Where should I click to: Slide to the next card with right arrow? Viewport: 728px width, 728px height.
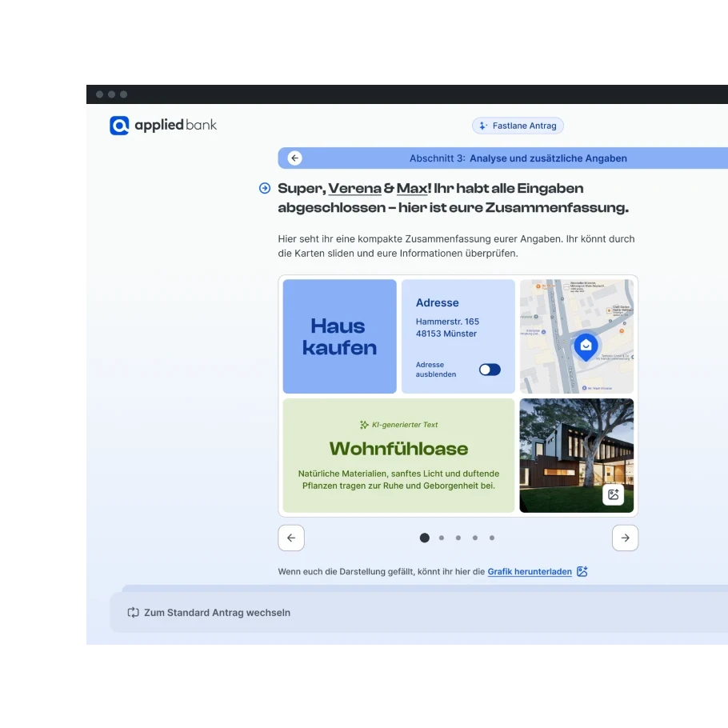[625, 538]
